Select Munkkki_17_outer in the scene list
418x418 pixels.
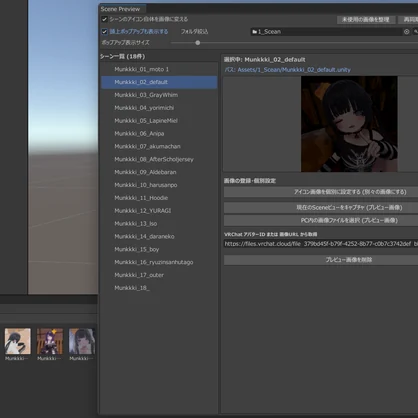[159, 275]
